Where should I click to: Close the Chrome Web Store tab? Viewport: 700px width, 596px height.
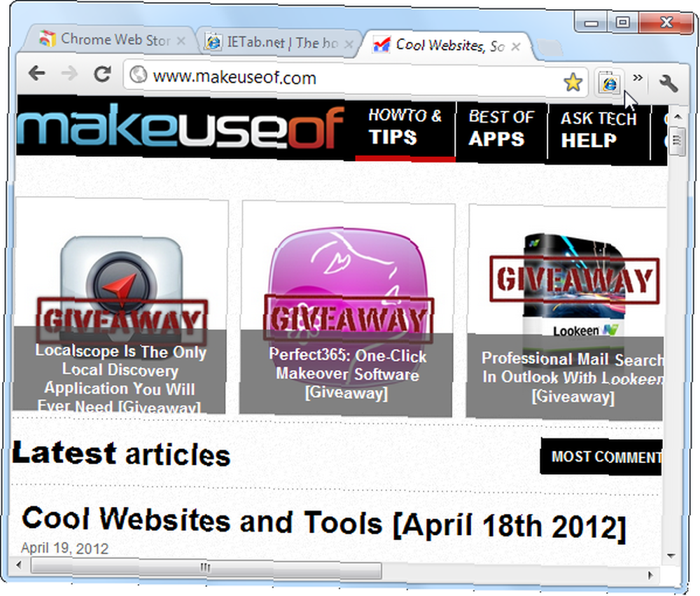coord(181,41)
